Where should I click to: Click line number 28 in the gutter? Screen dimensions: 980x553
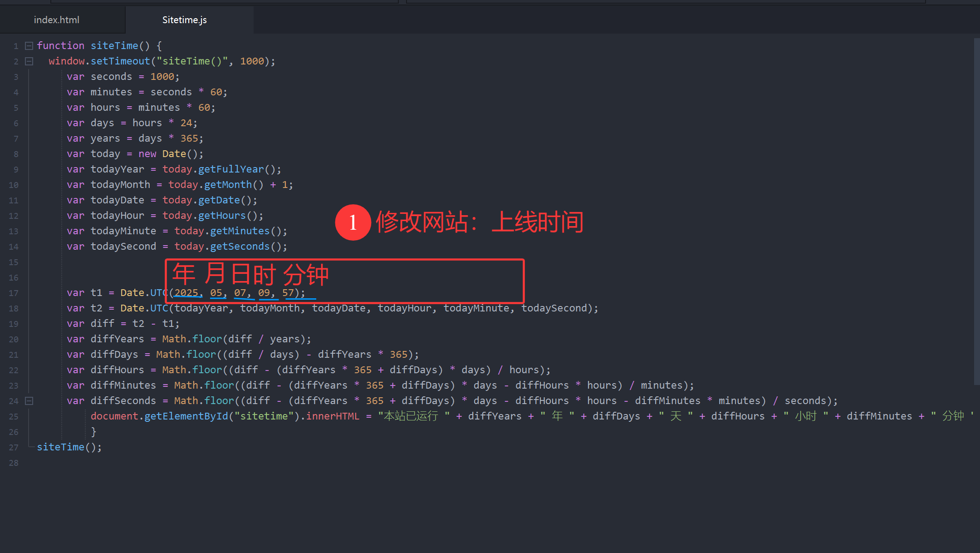click(14, 463)
